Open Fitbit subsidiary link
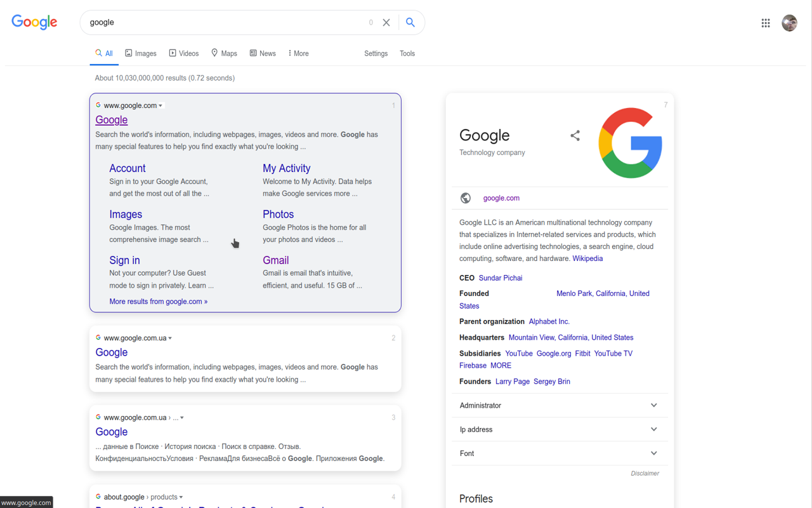The width and height of the screenshot is (812, 508). (582, 354)
